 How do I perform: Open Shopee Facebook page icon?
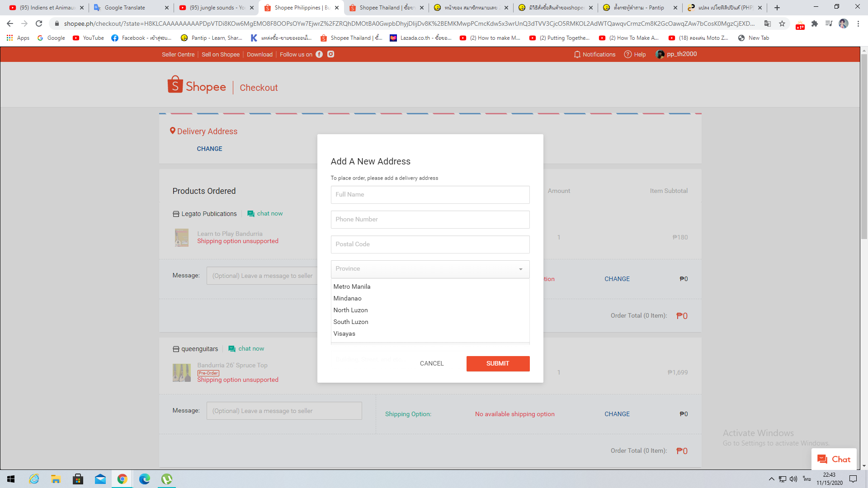click(x=319, y=54)
